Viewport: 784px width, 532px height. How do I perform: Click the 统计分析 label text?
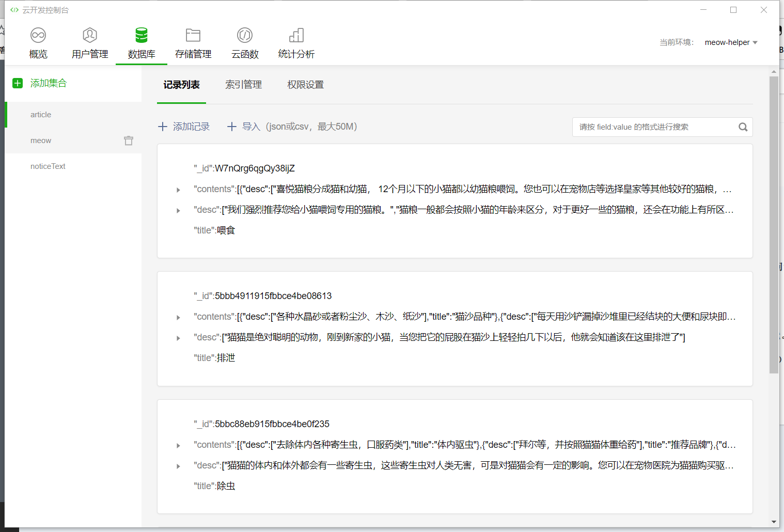click(x=296, y=54)
